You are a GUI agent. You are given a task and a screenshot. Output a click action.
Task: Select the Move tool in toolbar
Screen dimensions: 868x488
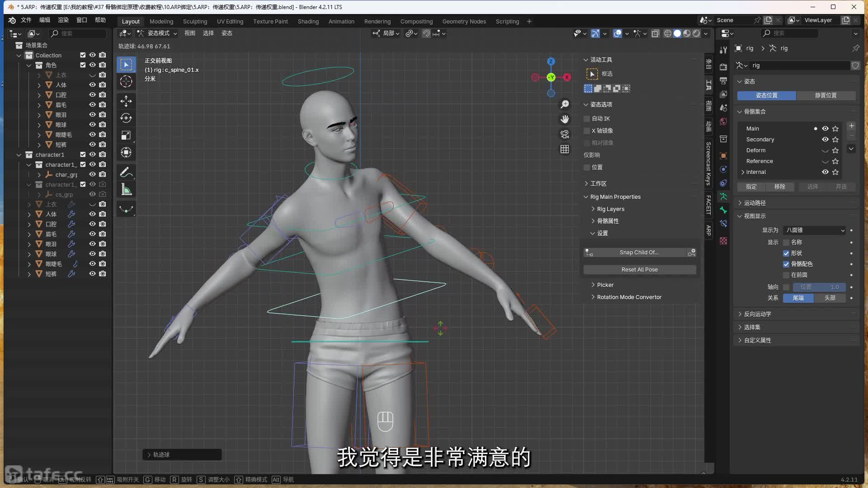coord(126,100)
